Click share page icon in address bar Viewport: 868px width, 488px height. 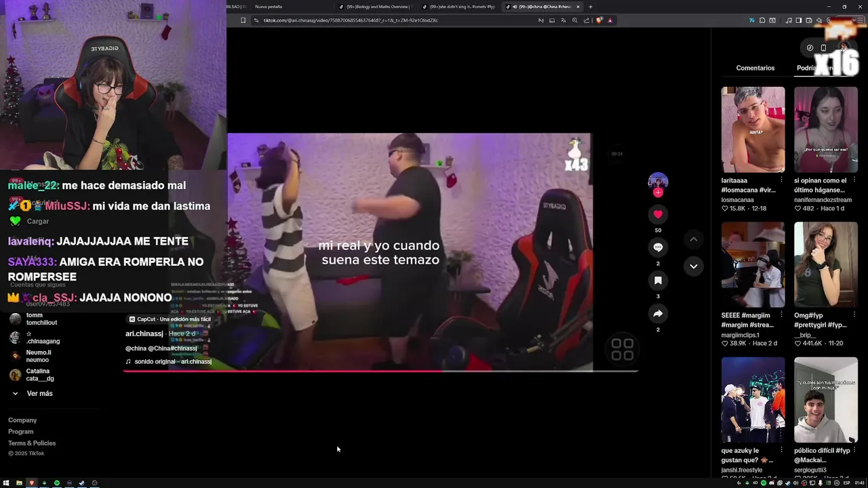(x=587, y=20)
